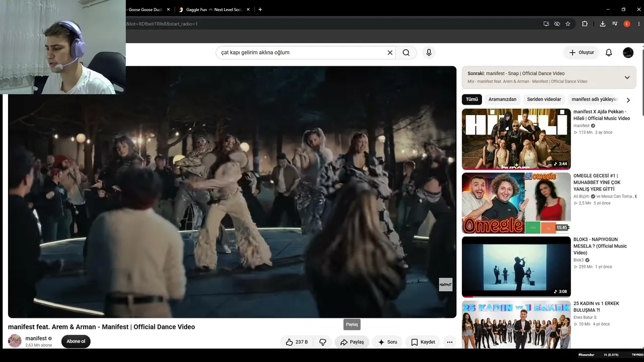Click title manifest X Ajda Pekkan - Hileli
This screenshot has width=644, height=362.
(x=602, y=115)
